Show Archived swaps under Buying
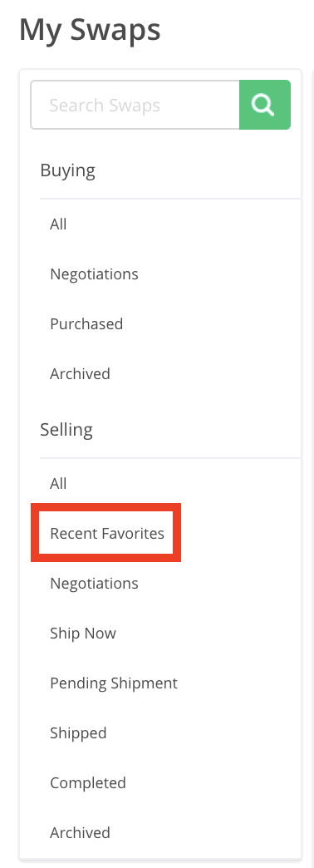 pyautogui.click(x=80, y=373)
